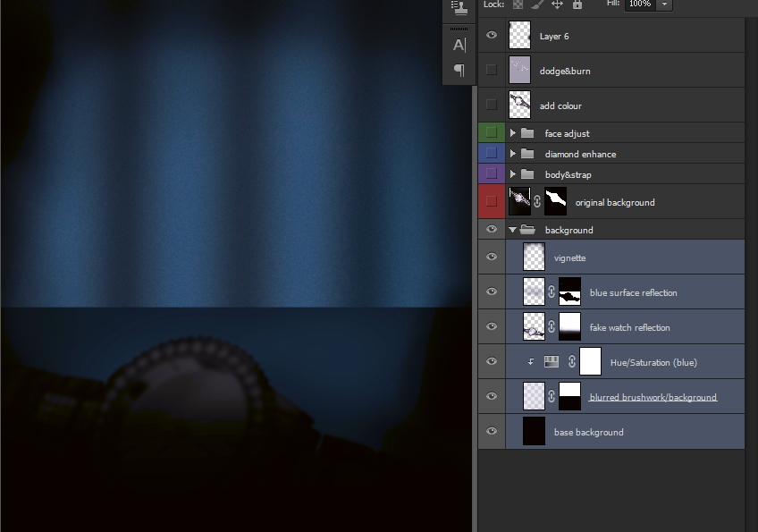Screen dimensions: 758x532
Task: Hide blurred brushwork/background layer
Action: pos(492,396)
